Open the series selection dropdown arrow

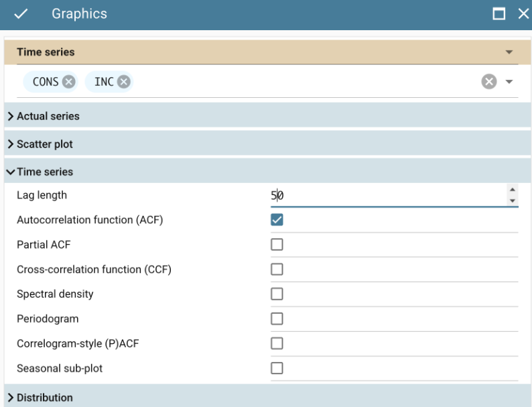[x=509, y=82]
